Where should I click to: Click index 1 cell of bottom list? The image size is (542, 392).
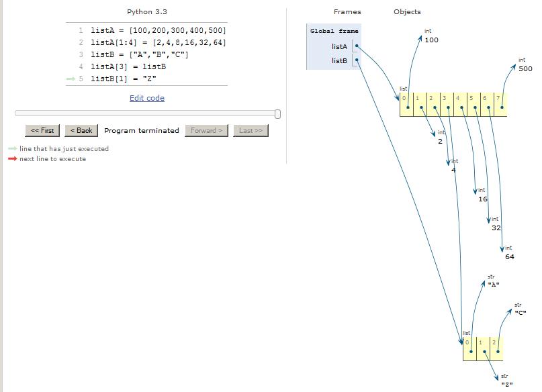[483, 348]
